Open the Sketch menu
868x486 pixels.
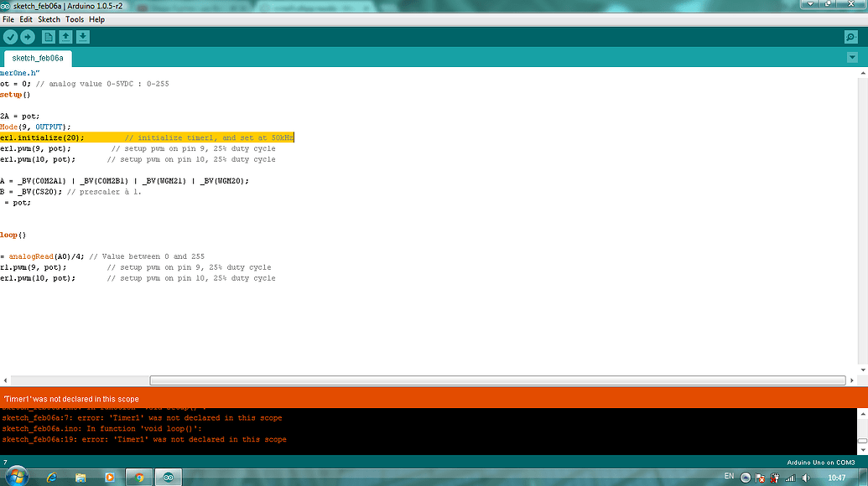click(49, 18)
